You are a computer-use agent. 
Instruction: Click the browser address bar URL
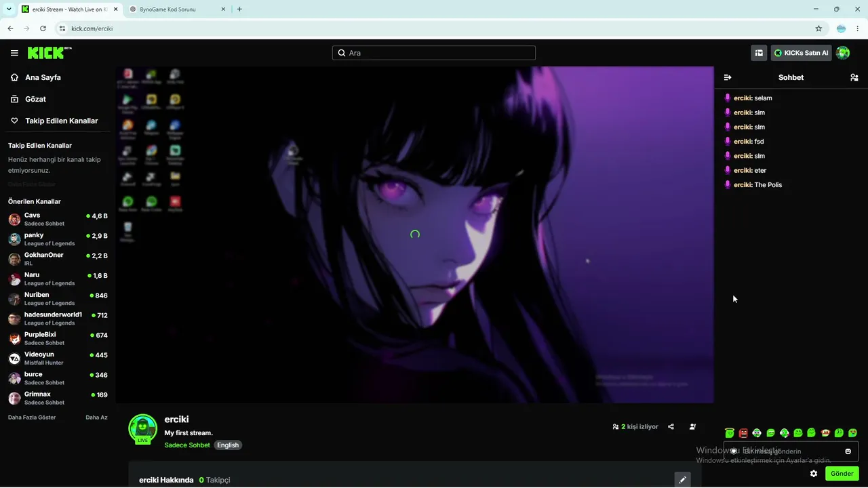[x=92, y=28]
